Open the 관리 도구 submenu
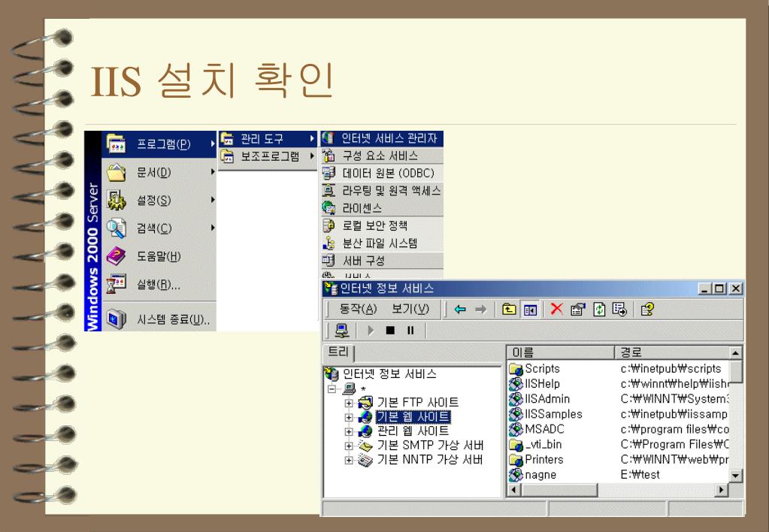The image size is (769, 532). click(x=268, y=139)
